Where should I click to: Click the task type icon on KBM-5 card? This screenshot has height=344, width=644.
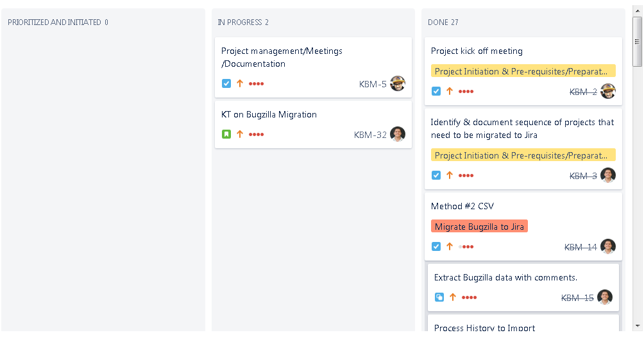[226, 83]
